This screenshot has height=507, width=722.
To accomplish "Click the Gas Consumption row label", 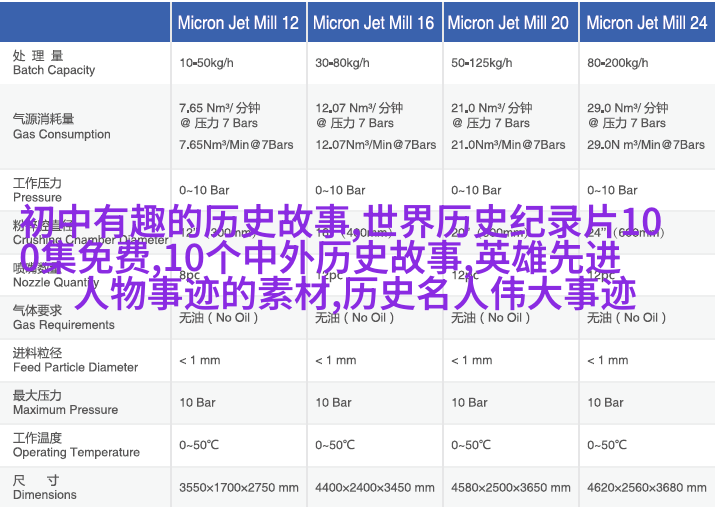I will coord(62,134).
